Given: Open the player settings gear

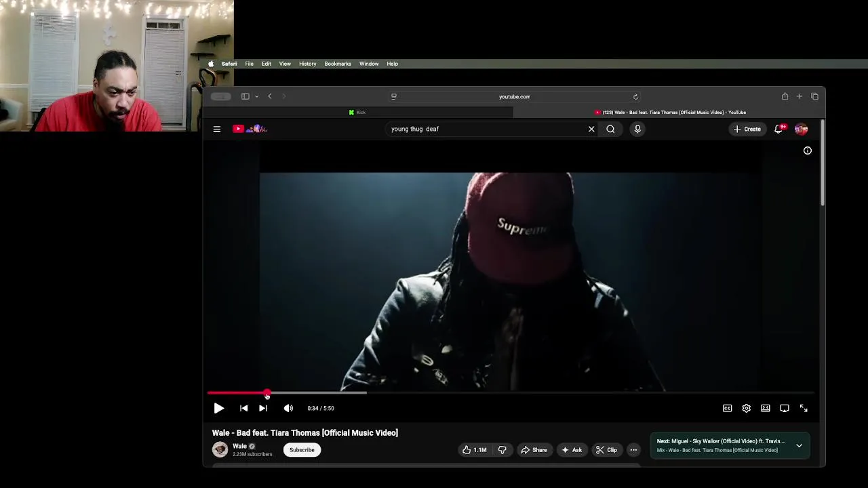Looking at the screenshot, I should coord(746,408).
